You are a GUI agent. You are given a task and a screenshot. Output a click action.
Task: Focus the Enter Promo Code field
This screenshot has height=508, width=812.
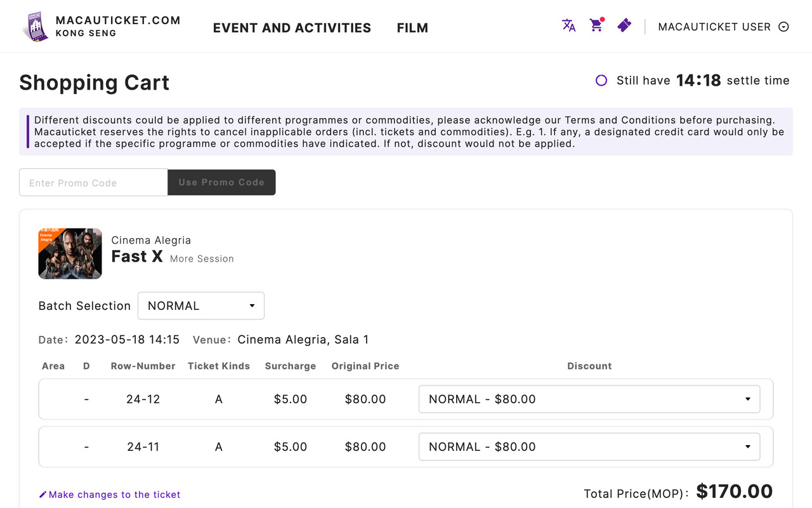[93, 182]
